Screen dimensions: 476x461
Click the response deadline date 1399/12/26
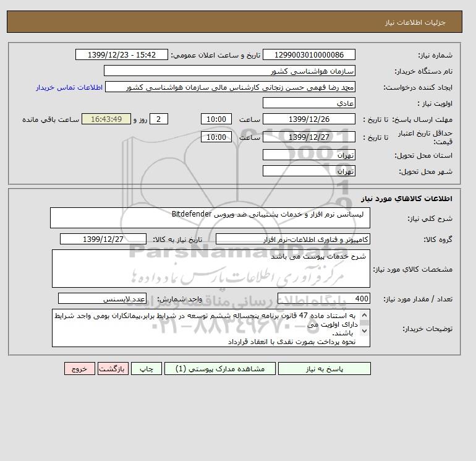click(308, 119)
